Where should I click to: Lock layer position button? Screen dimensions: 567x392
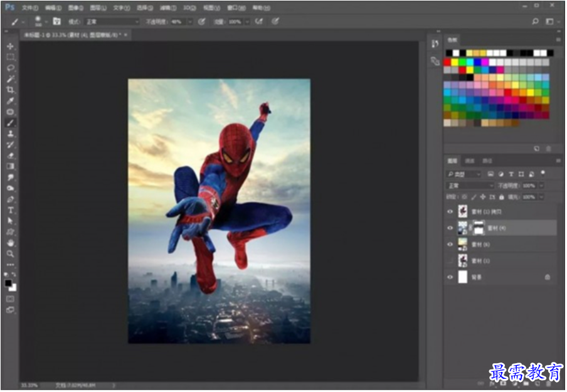(483, 197)
